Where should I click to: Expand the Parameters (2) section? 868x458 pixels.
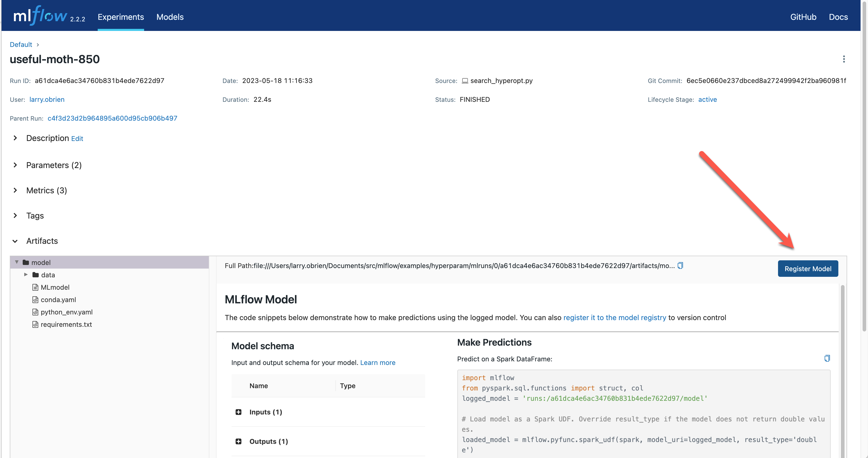[15, 165]
